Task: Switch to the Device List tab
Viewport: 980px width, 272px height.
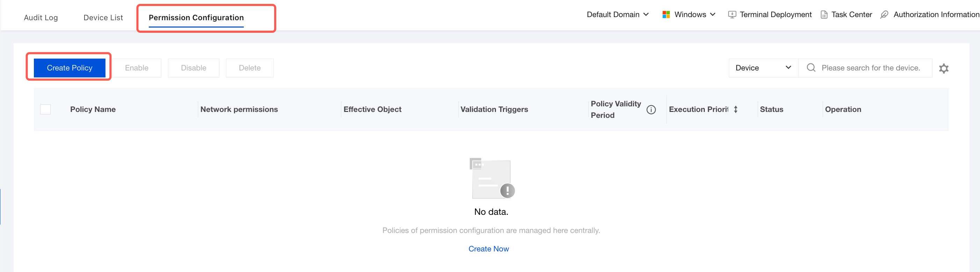Action: coord(103,17)
